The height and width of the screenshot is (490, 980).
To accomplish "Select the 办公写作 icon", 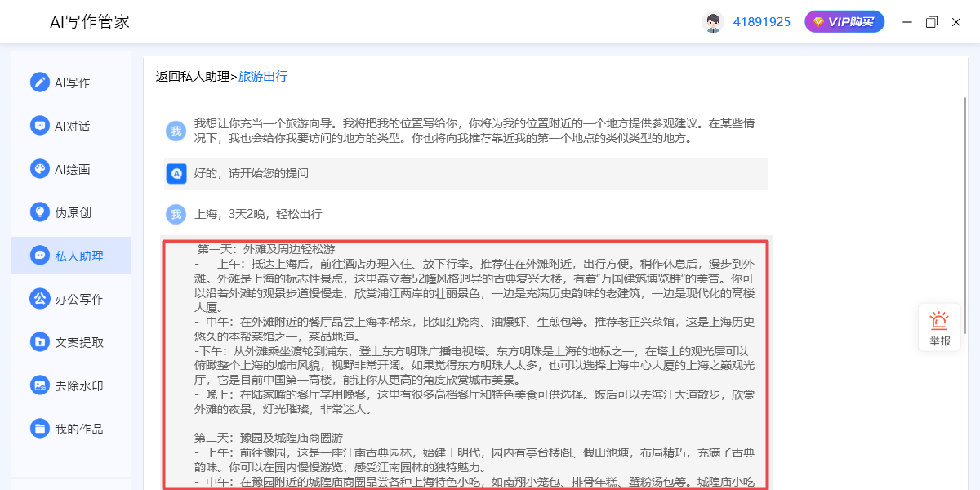I will pyautogui.click(x=39, y=299).
